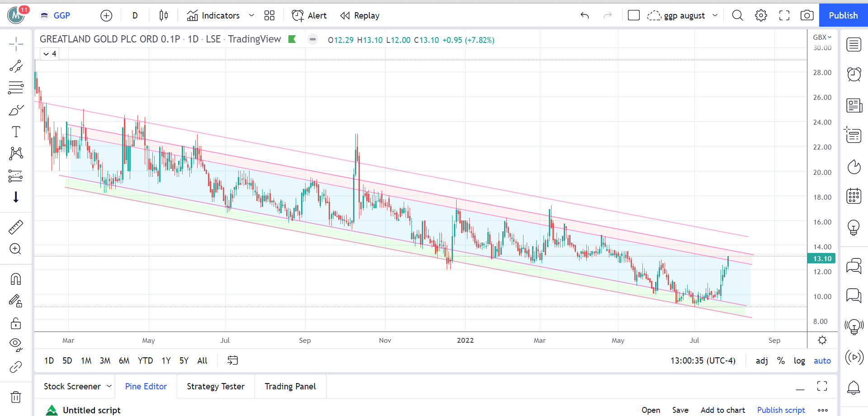Image resolution: width=868 pixels, height=416 pixels.
Task: Select the crosshair cursor tool
Action: click(x=16, y=44)
